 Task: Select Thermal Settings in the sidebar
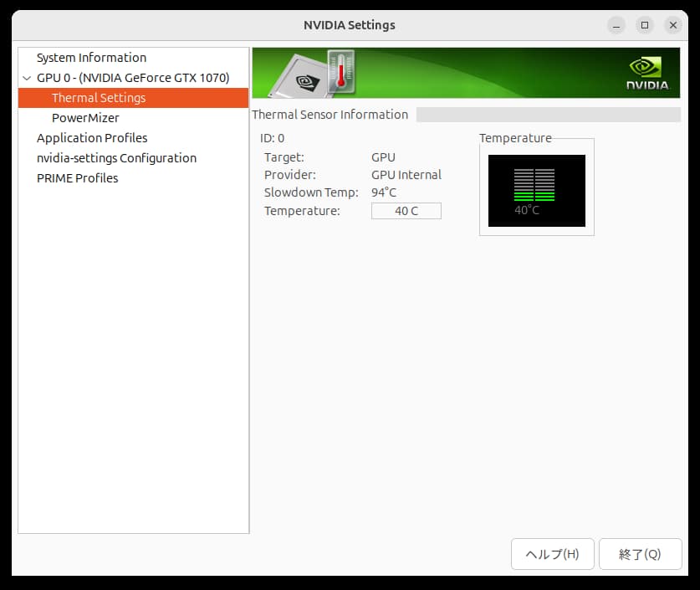133,98
